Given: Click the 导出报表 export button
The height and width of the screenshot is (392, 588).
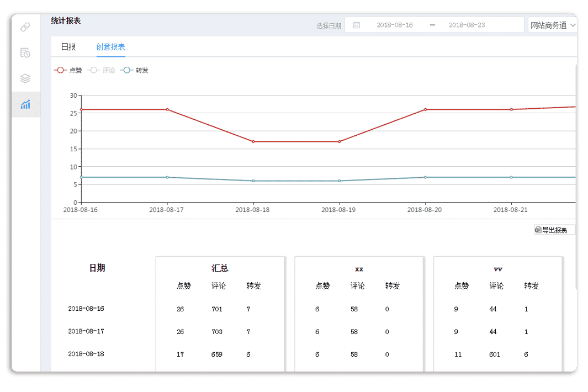Looking at the screenshot, I should click(x=554, y=230).
